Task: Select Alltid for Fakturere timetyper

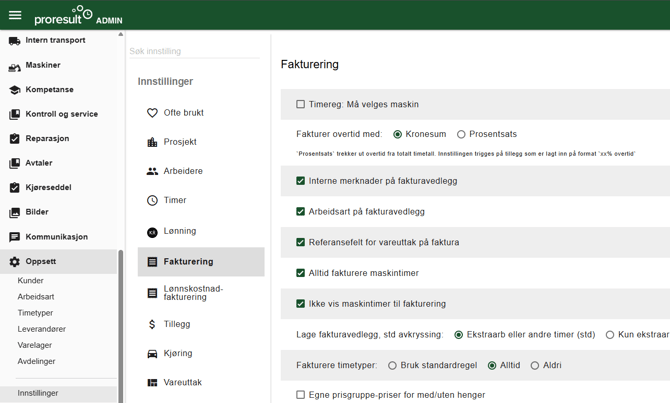Action: tap(492, 365)
